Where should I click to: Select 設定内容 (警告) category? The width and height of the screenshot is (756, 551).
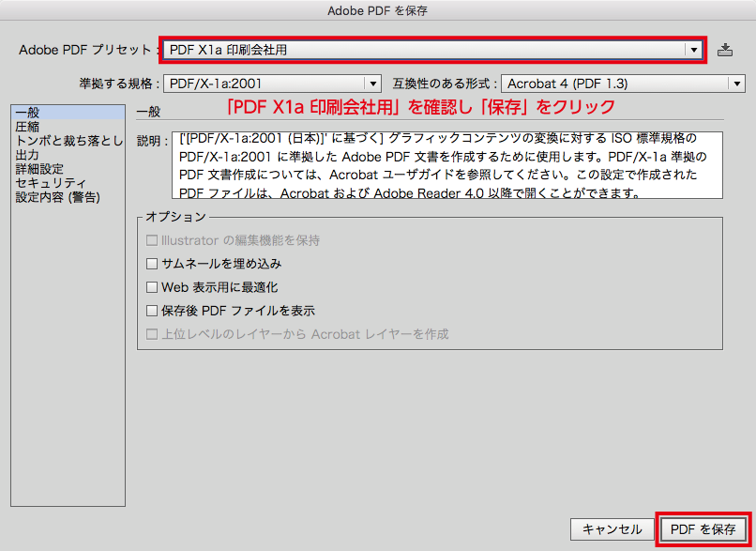[68, 197]
